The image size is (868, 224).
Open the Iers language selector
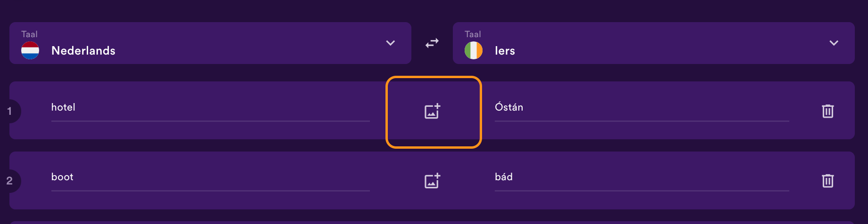(x=654, y=43)
